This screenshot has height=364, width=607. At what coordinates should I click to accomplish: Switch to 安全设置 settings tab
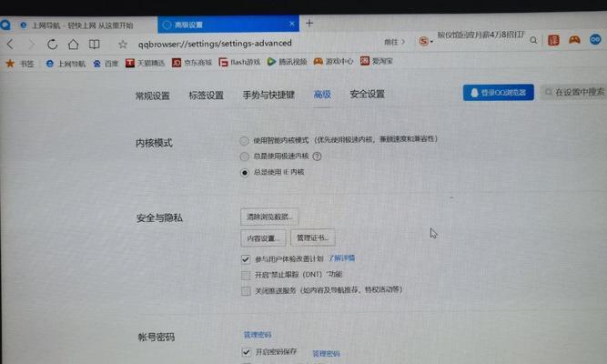368,94
